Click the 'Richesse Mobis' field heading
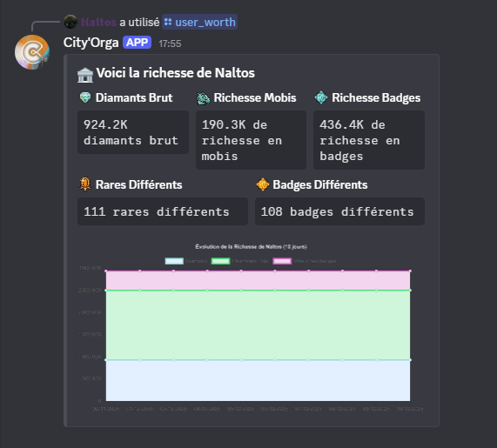This screenshot has width=497, height=448. pos(255,97)
